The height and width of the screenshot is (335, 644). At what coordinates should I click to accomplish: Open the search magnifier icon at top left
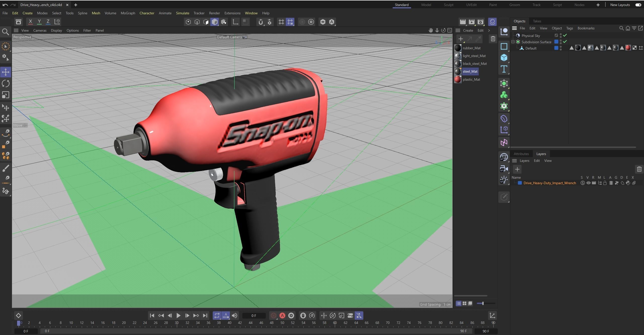[6, 32]
